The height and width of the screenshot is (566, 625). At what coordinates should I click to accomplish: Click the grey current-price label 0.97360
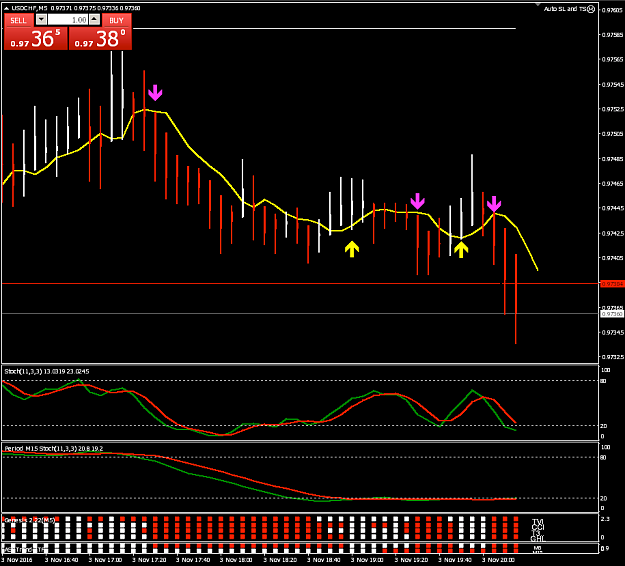pos(612,314)
